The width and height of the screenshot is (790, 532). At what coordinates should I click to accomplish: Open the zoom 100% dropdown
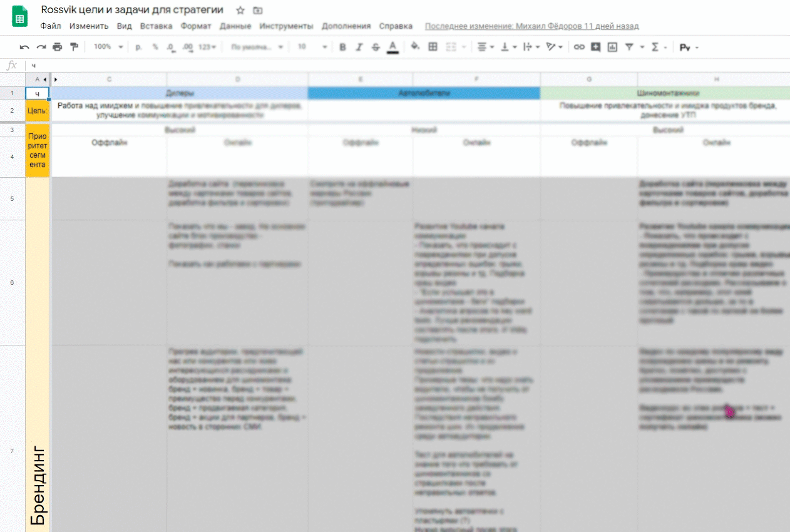click(x=107, y=47)
